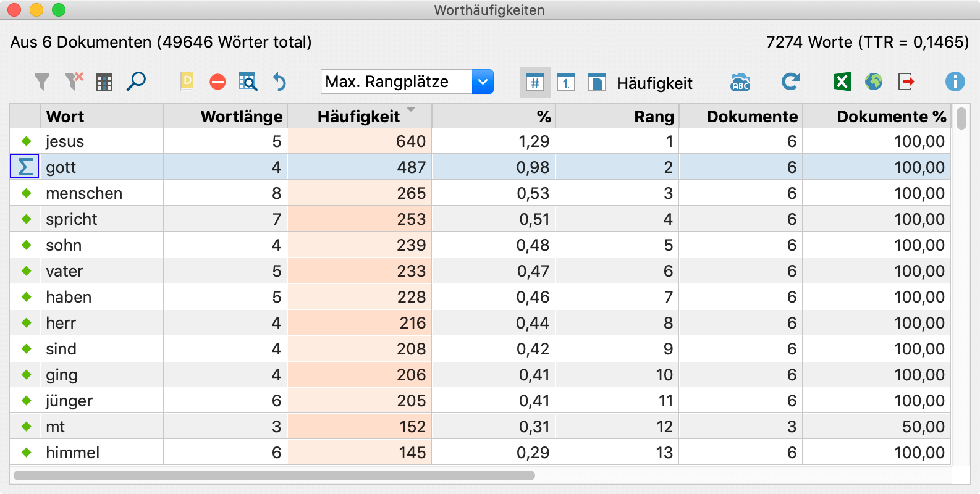The height and width of the screenshot is (494, 980).
Task: Sort by the Wortlänge column header
Action: click(241, 117)
